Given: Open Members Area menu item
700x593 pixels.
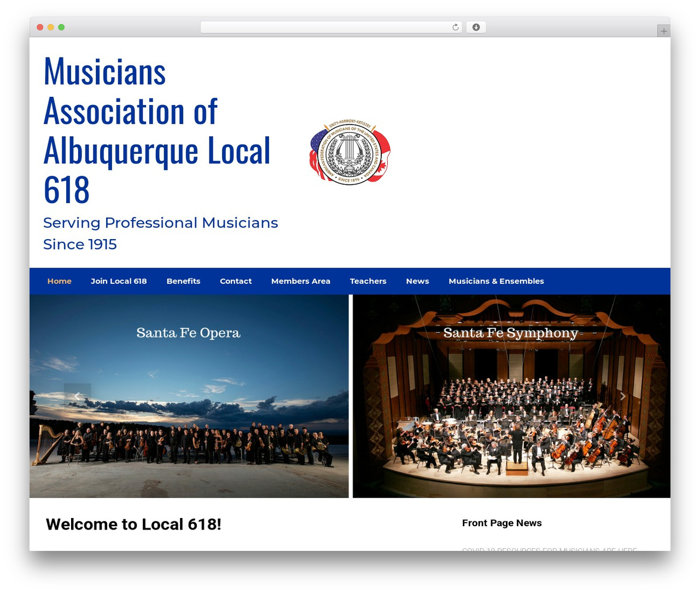Looking at the screenshot, I should click(301, 281).
